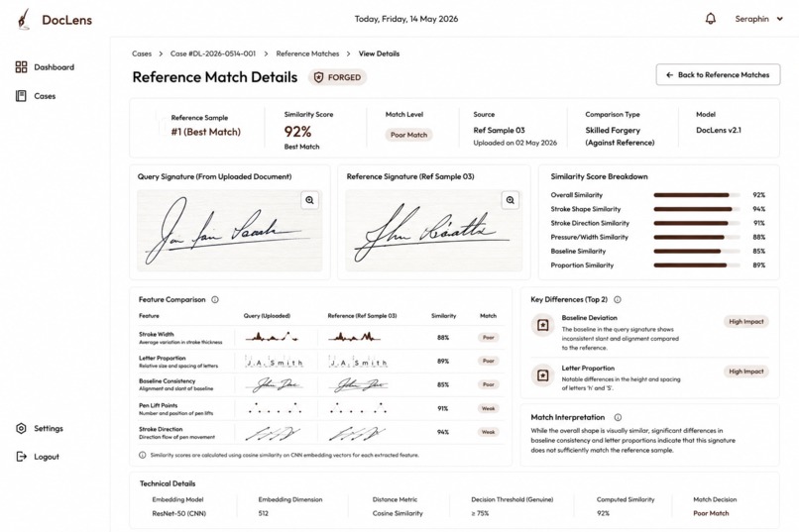Select Logout in the sidebar
Screen dimensions: 799x532
point(38,457)
